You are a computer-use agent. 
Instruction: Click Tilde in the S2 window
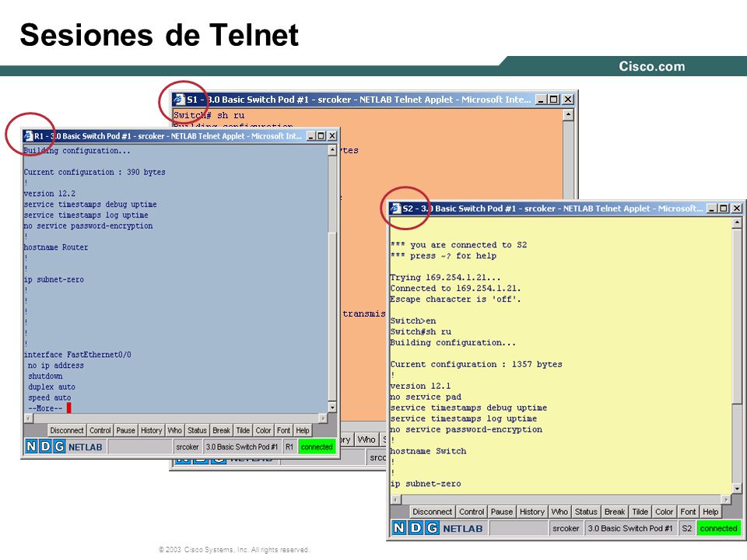click(x=640, y=512)
